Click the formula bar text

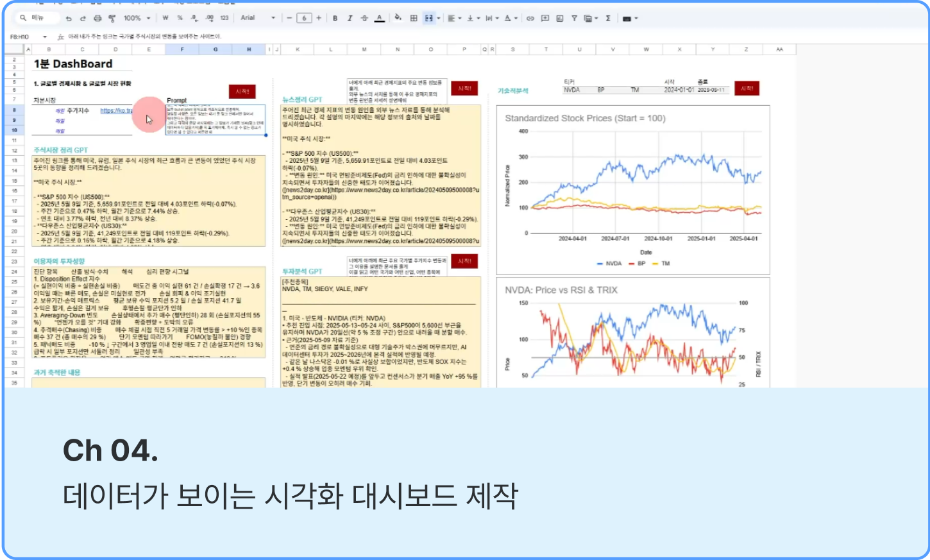144,37
